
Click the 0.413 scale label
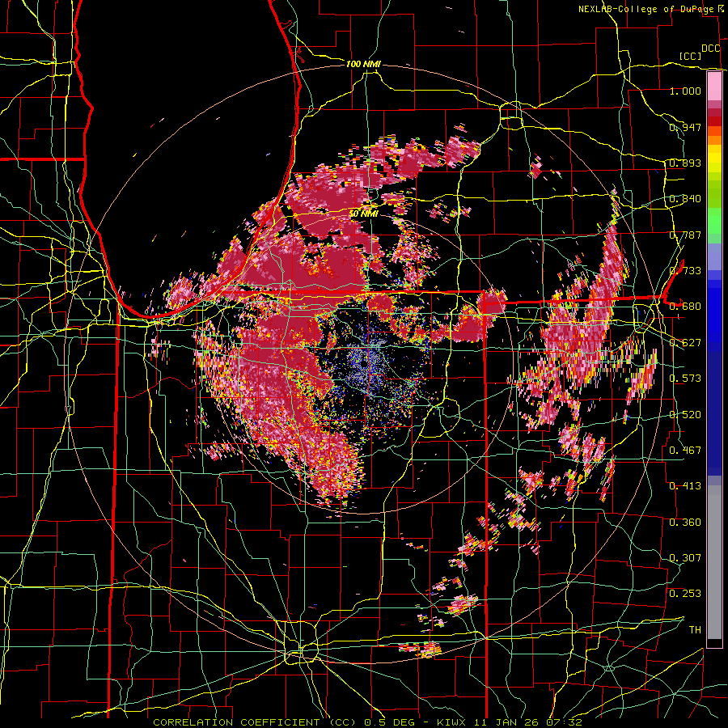tap(685, 485)
